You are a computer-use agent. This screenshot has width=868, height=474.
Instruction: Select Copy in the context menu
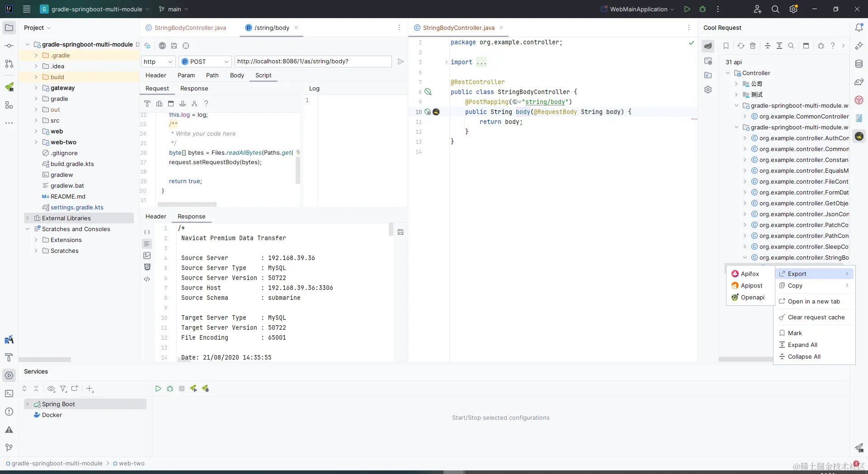coord(814,285)
